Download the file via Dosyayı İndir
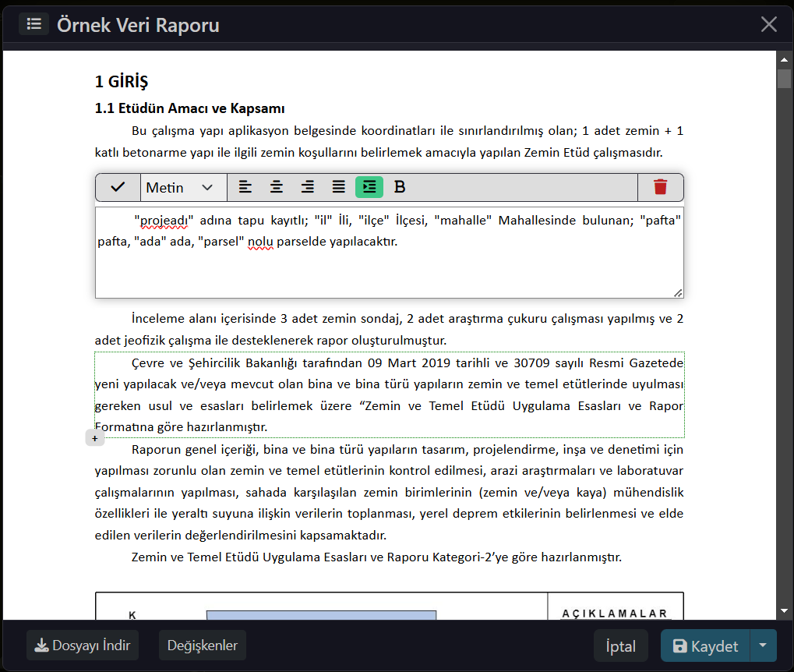Viewport: 794px width, 672px height. pos(83,645)
